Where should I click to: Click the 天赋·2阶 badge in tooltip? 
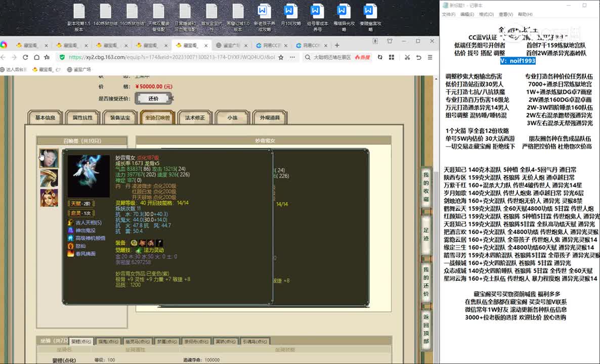click(x=81, y=203)
